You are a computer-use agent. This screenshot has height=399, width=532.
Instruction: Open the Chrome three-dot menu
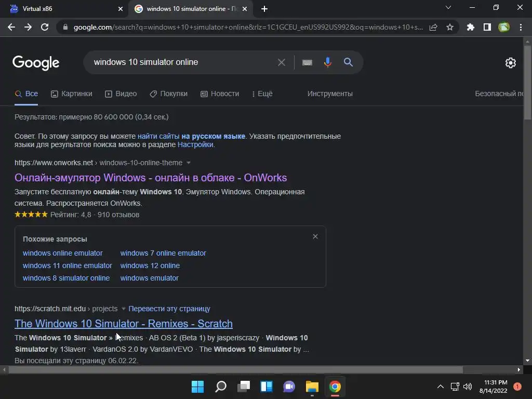tap(521, 27)
